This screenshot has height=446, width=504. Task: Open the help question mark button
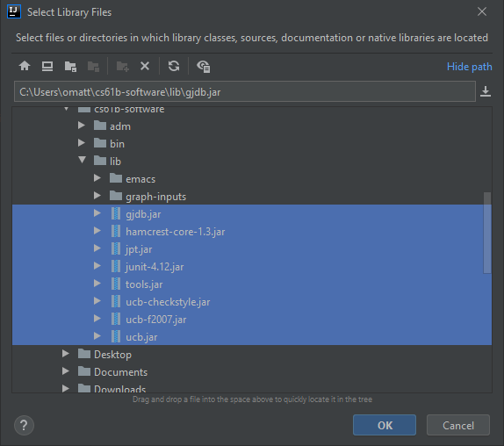tap(24, 426)
